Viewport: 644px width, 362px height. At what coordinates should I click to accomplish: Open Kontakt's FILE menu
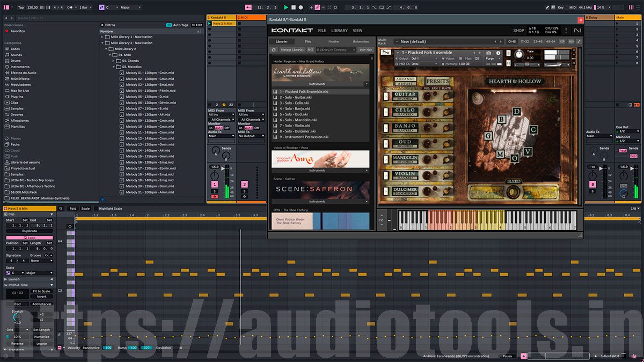pyautogui.click(x=322, y=31)
